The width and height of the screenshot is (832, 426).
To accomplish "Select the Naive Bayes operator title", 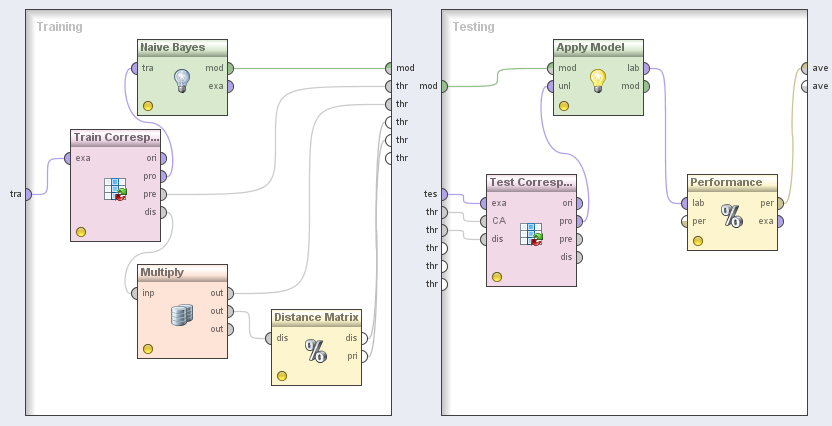I will point(172,47).
